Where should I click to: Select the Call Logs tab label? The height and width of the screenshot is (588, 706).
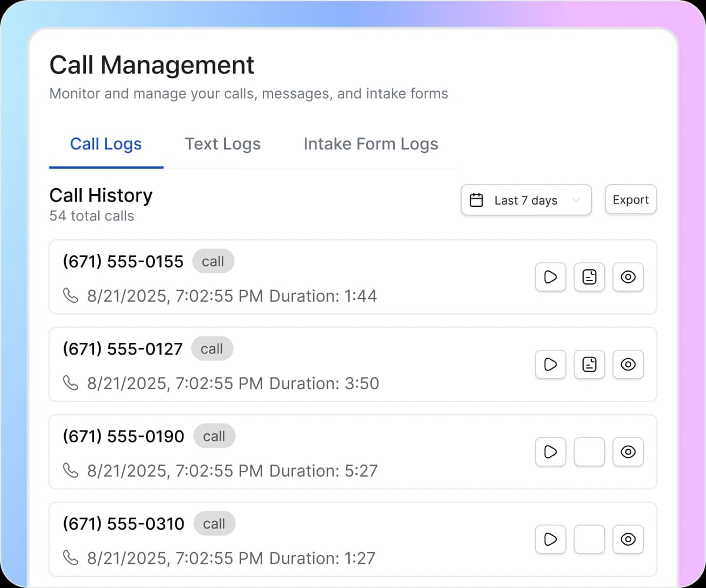click(x=106, y=144)
